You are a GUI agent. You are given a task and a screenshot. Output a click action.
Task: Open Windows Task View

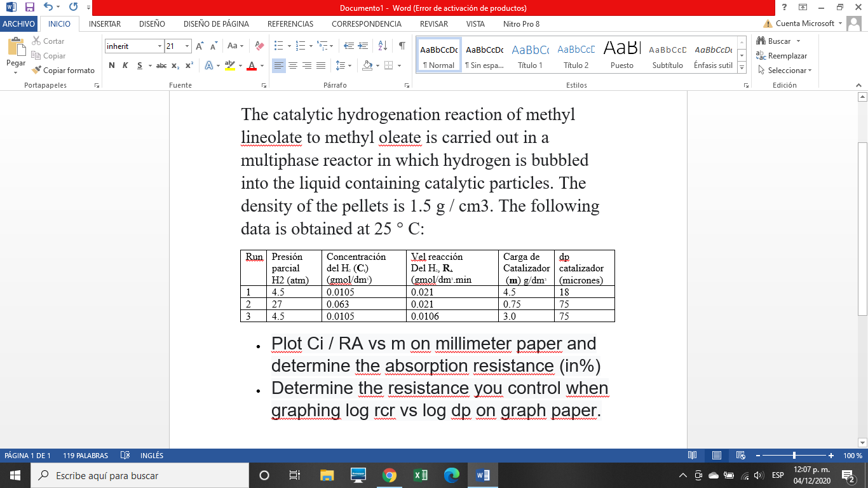(x=295, y=475)
